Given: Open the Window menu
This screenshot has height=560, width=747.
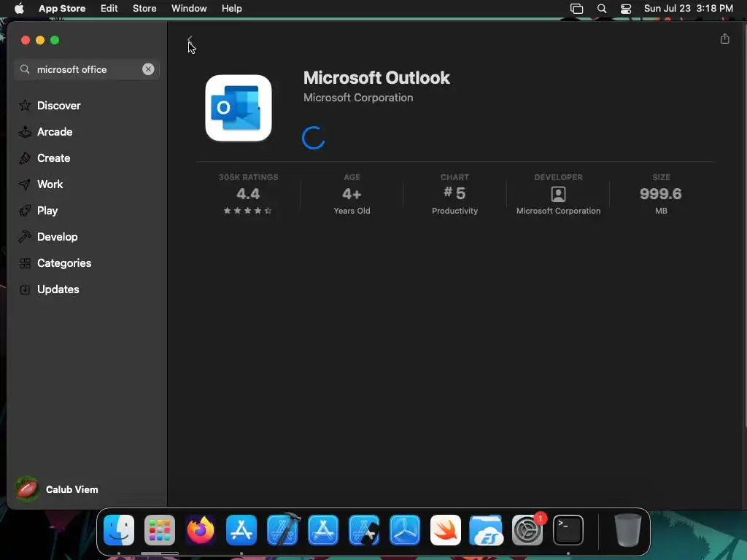Looking at the screenshot, I should pos(189,9).
